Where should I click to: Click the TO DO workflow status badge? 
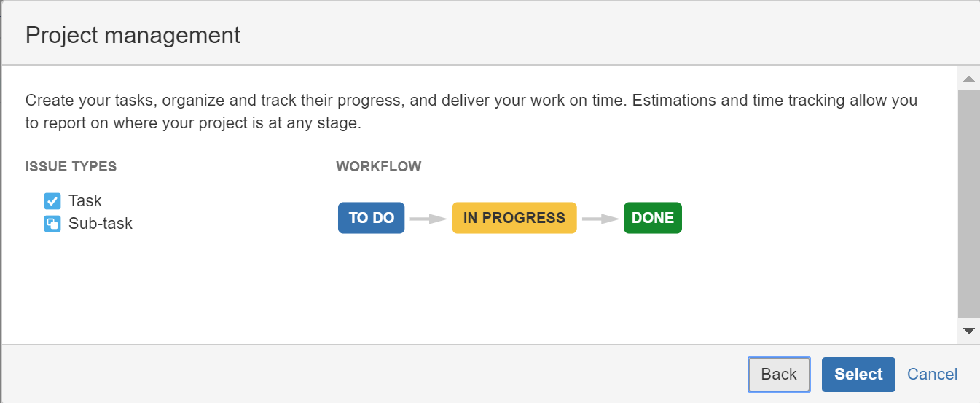point(371,218)
